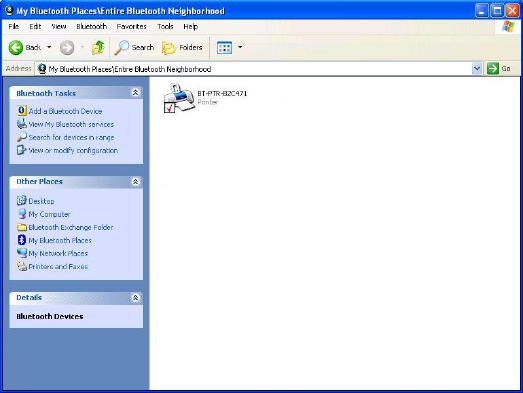Click the title bar Bluetooth icon
Image resolution: width=523 pixels, height=393 pixels.
(x=9, y=10)
